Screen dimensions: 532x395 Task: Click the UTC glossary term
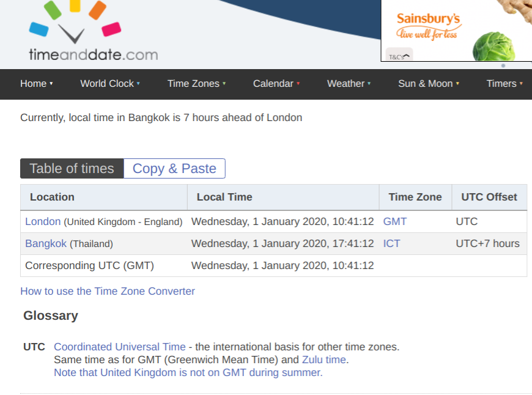point(34,347)
